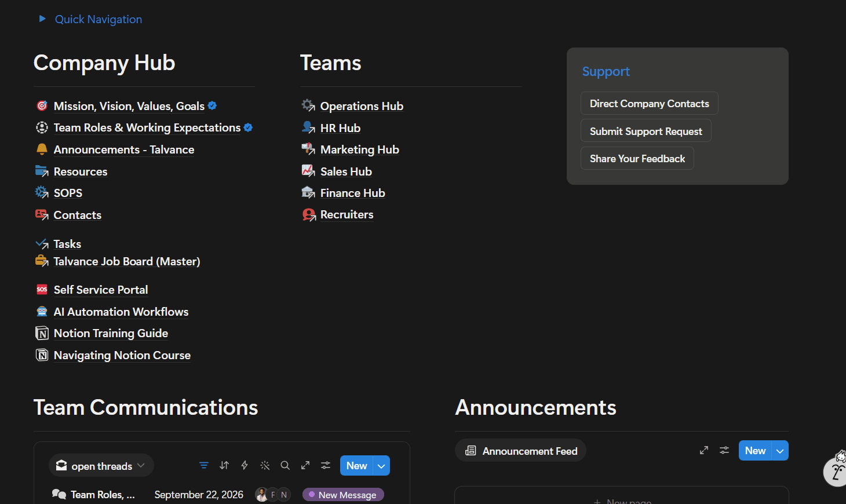Viewport: 846px width, 504px height.
Task: Open the 'open threads' view dropdown
Action: (x=101, y=466)
